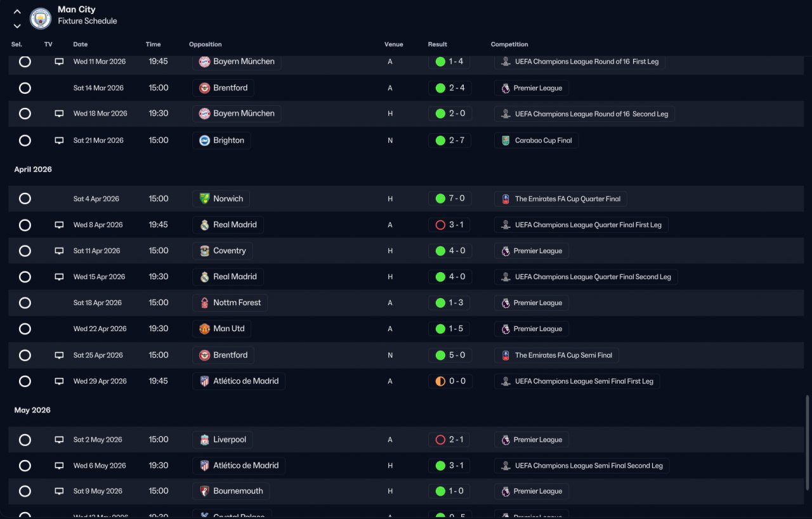Viewport: 812px width, 519px height.
Task: Click the Man Utd crest icon
Action: [204, 329]
